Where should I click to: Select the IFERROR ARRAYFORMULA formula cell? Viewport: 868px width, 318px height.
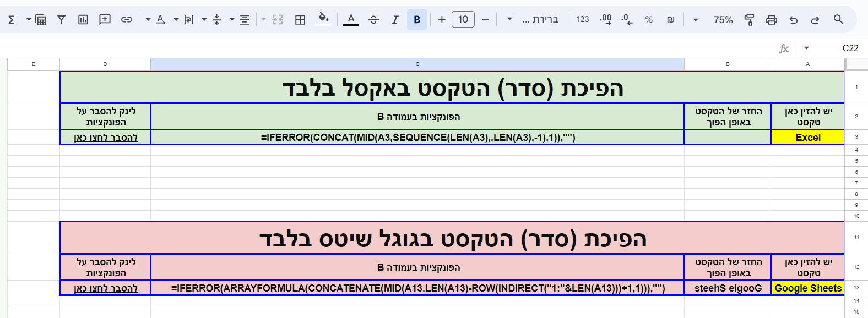[x=417, y=288]
